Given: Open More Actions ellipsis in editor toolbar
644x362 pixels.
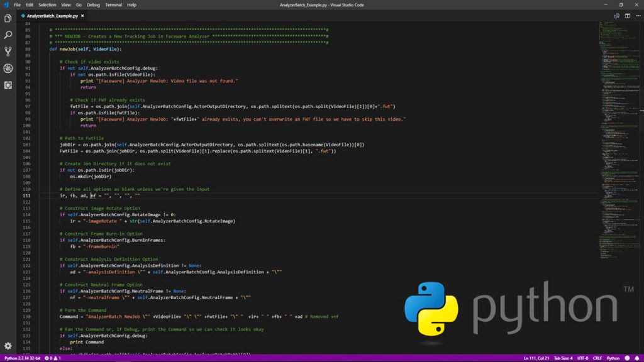Looking at the screenshot, I should point(638,16).
